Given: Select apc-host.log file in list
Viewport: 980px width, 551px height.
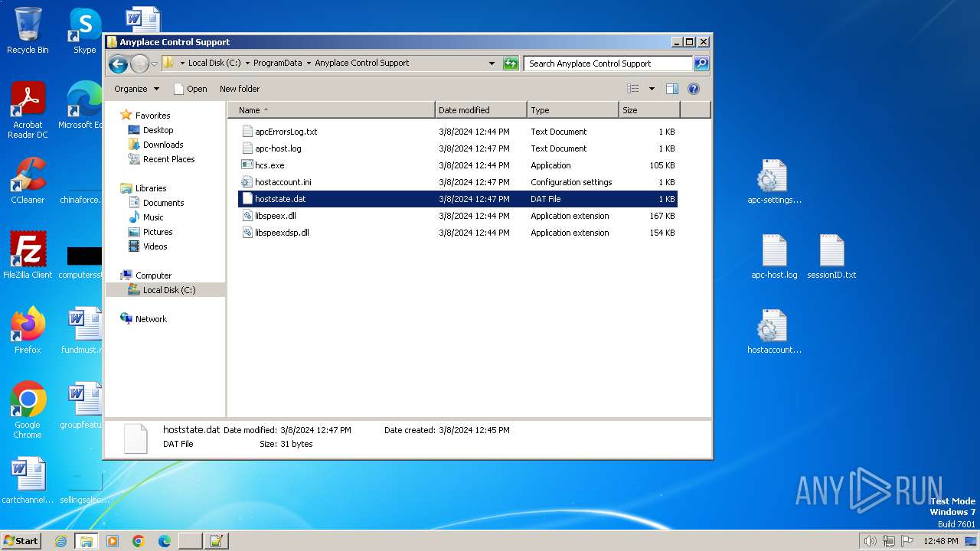Looking at the screenshot, I should click(x=458, y=148).
